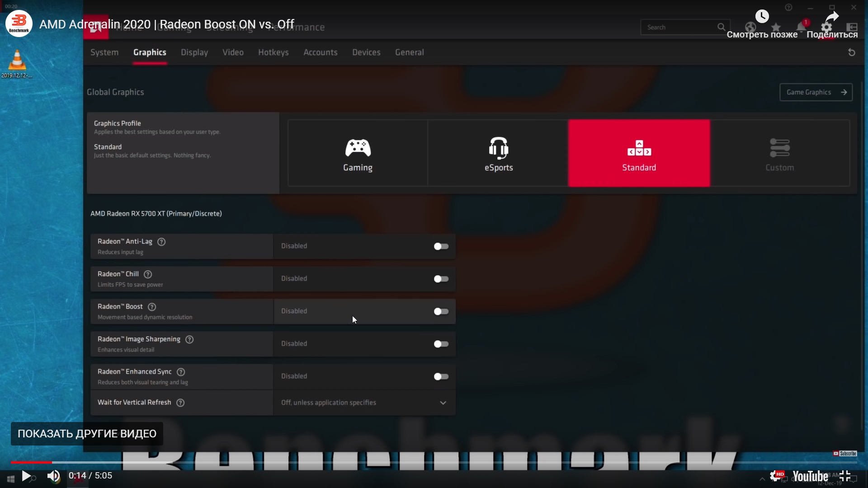868x488 pixels.
Task: Click the video progress bar
Action: 434,462
